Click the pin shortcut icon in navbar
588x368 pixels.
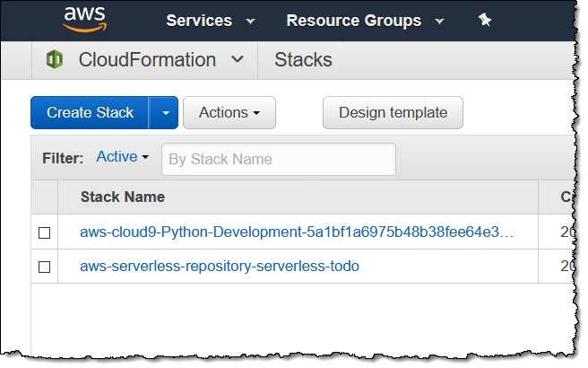pos(485,21)
